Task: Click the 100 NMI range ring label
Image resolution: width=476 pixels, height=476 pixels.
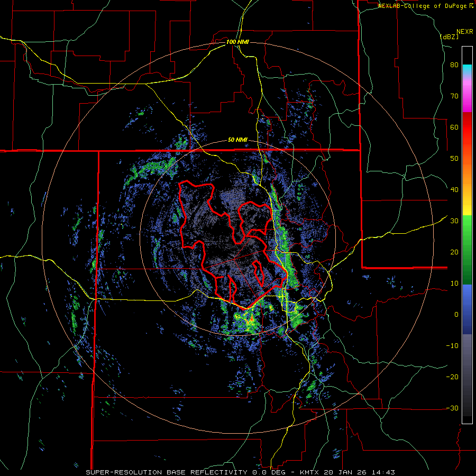Action: 237,42
